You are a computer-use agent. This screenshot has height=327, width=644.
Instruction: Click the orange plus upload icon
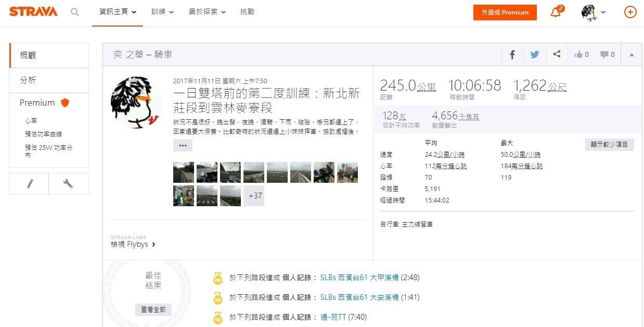630,12
